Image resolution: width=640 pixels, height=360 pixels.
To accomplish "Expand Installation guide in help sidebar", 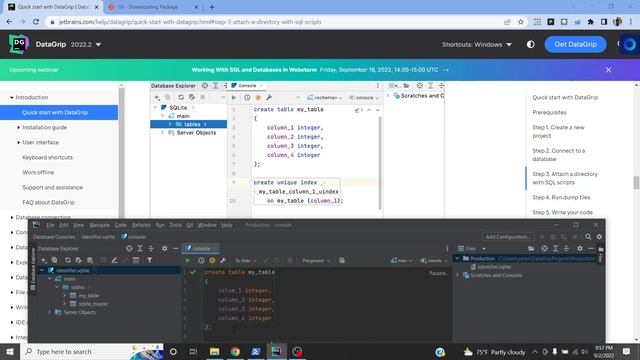I will tap(18, 127).
